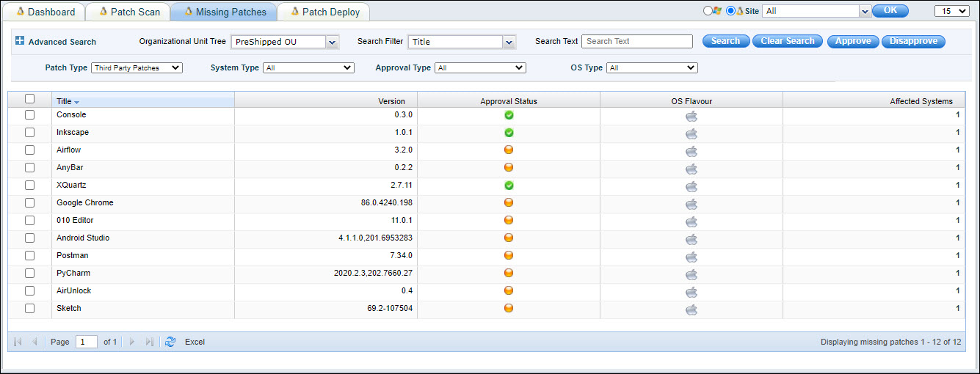Check the select-all checkbox in table header
The width and height of the screenshot is (980, 374).
30,99
